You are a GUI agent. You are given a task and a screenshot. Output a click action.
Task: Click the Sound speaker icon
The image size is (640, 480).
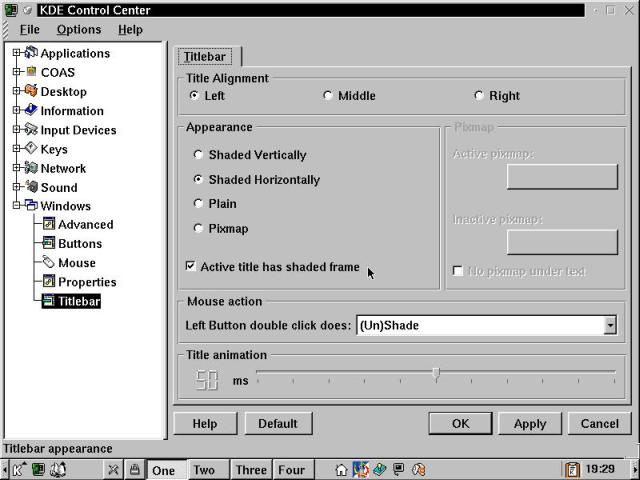(x=30, y=187)
